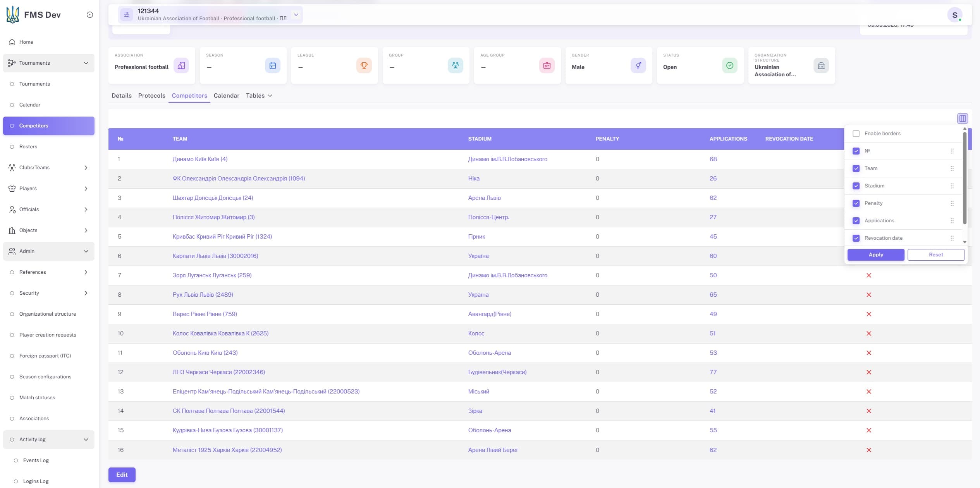Click the Gender symbol icon

638,65
